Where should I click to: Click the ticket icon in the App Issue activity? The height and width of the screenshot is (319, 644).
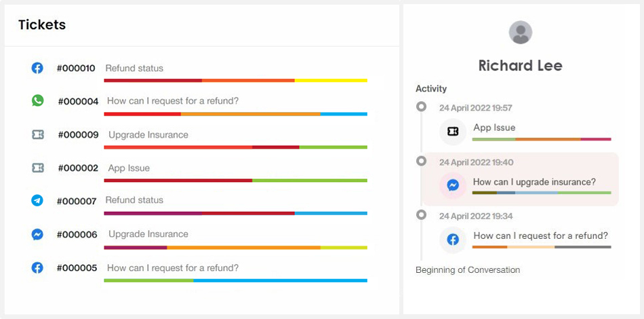point(453,132)
